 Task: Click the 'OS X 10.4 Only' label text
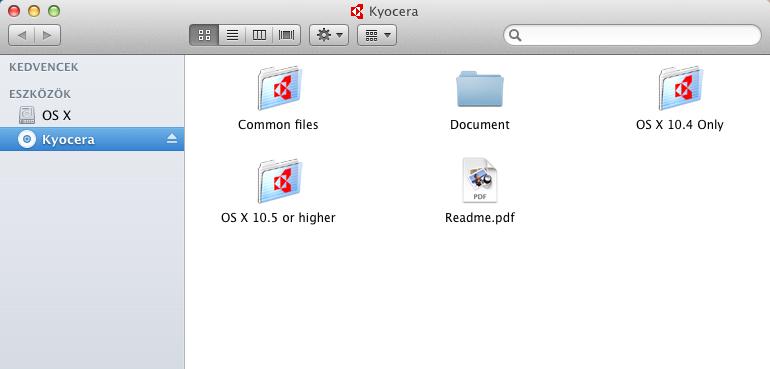pos(680,125)
